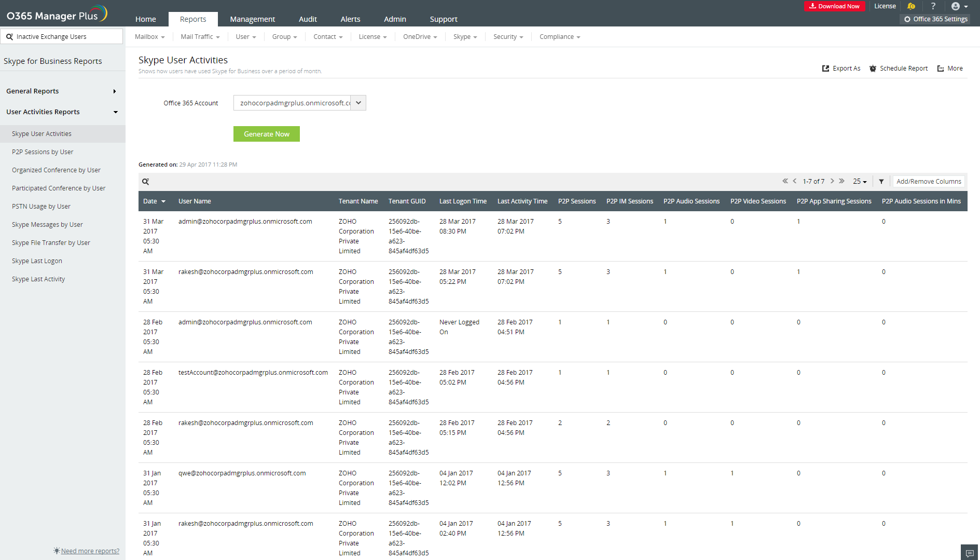Go to the Audit tab

pos(308,19)
